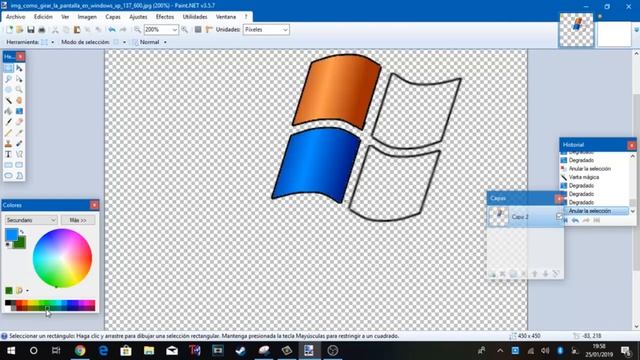The height and width of the screenshot is (360, 640).
Task: Toggle Capa 2 layer visibility checkbox
Action: (x=559, y=217)
